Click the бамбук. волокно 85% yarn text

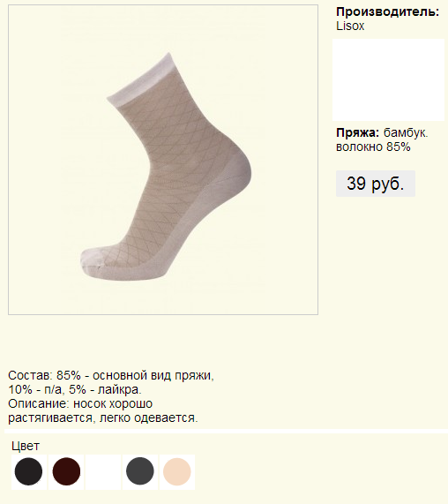[382, 139]
